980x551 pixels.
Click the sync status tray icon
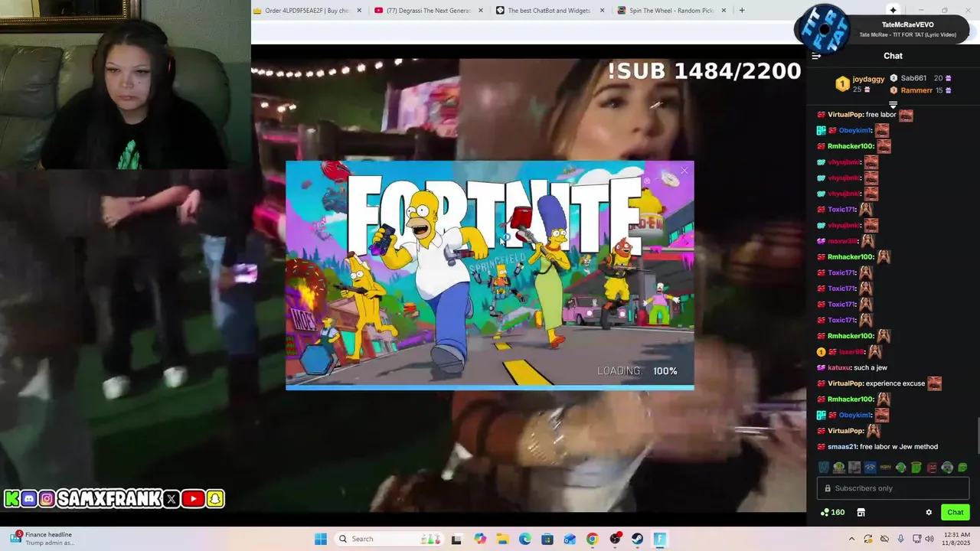click(867, 539)
